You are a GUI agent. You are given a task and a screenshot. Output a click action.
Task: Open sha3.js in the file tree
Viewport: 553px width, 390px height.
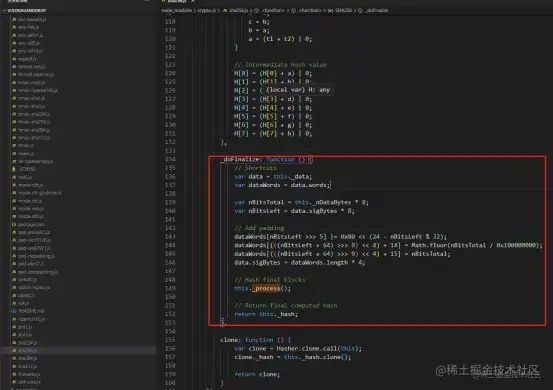pos(25,334)
